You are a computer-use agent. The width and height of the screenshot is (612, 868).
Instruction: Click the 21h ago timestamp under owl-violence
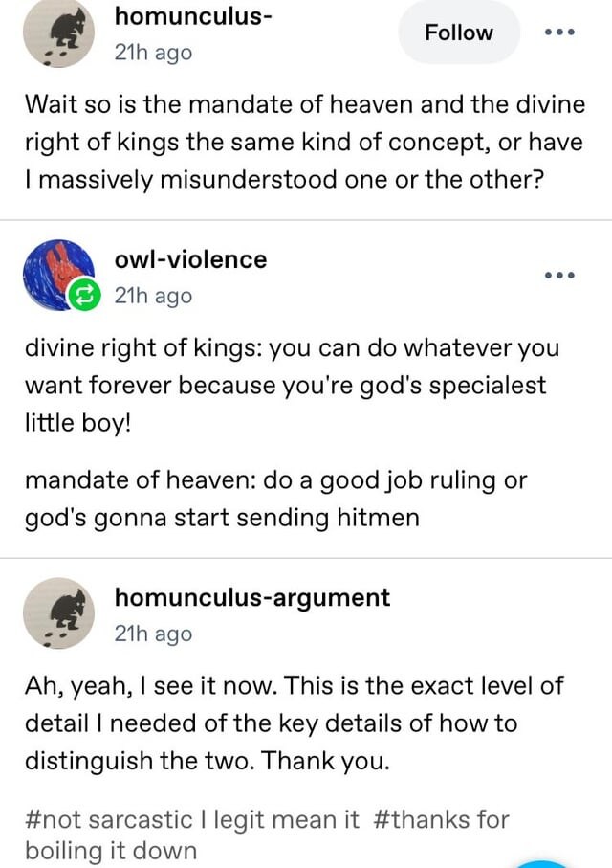point(153,296)
